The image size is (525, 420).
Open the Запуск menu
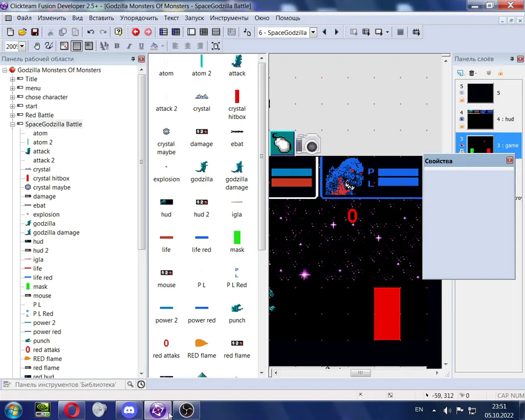[x=194, y=18]
